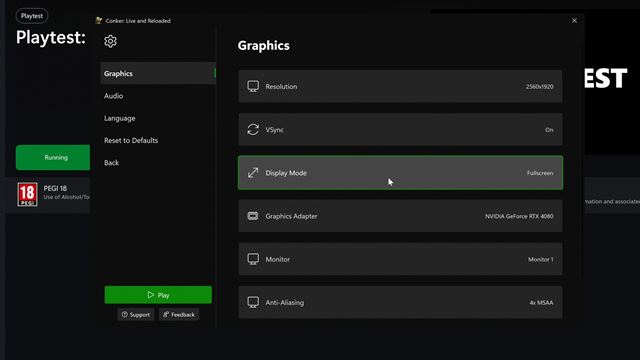Click the Anti-Aliasing row icon
The height and width of the screenshot is (360, 640).
click(253, 302)
